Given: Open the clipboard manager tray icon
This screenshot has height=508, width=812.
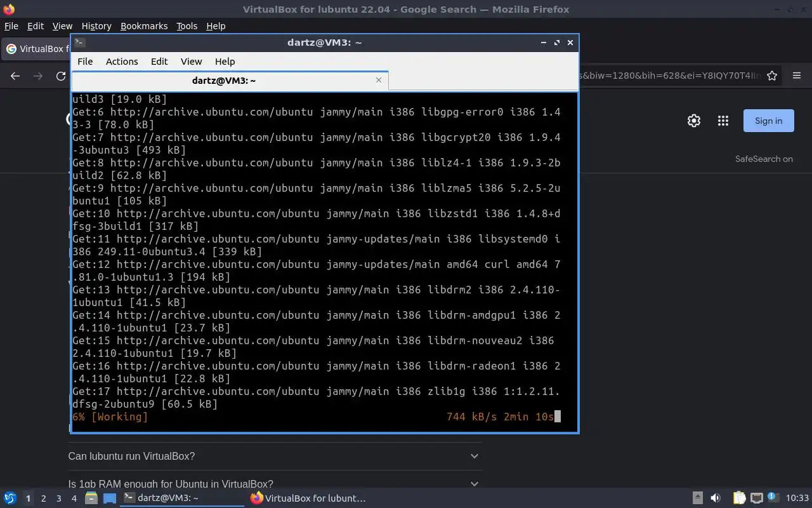Looking at the screenshot, I should click(740, 498).
